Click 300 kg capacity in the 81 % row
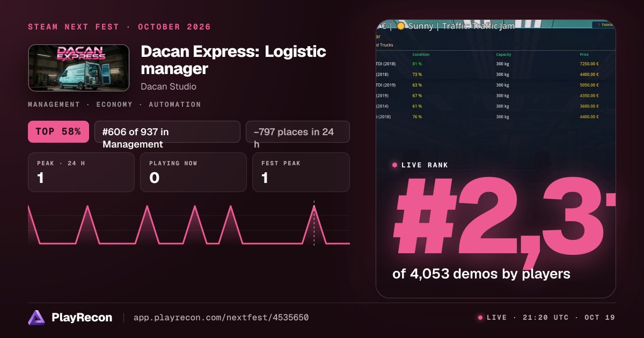 502,64
